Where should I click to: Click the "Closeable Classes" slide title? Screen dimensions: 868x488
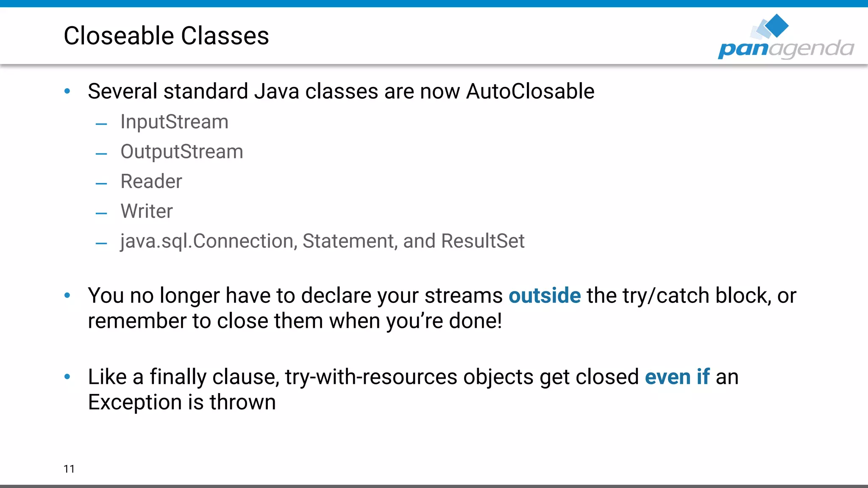166,36
